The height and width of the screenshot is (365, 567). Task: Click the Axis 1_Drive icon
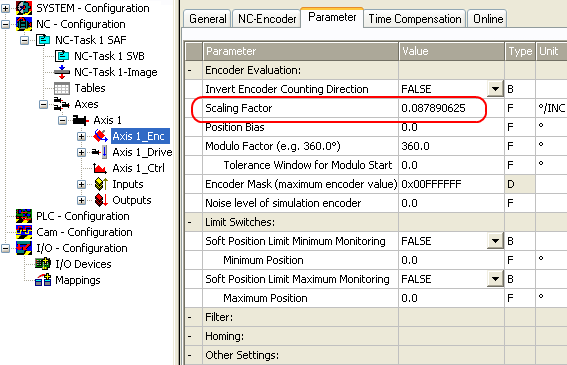[99, 152]
